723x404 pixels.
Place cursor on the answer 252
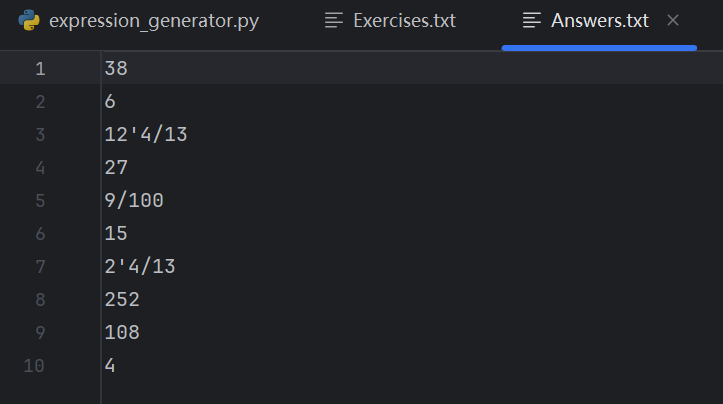(x=121, y=299)
